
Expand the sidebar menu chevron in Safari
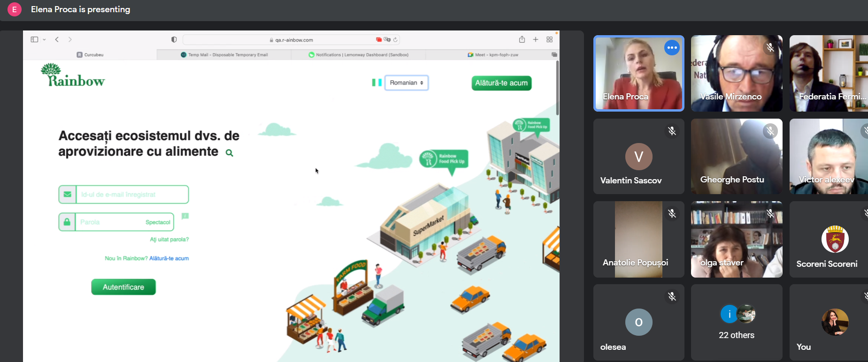pyautogui.click(x=44, y=40)
